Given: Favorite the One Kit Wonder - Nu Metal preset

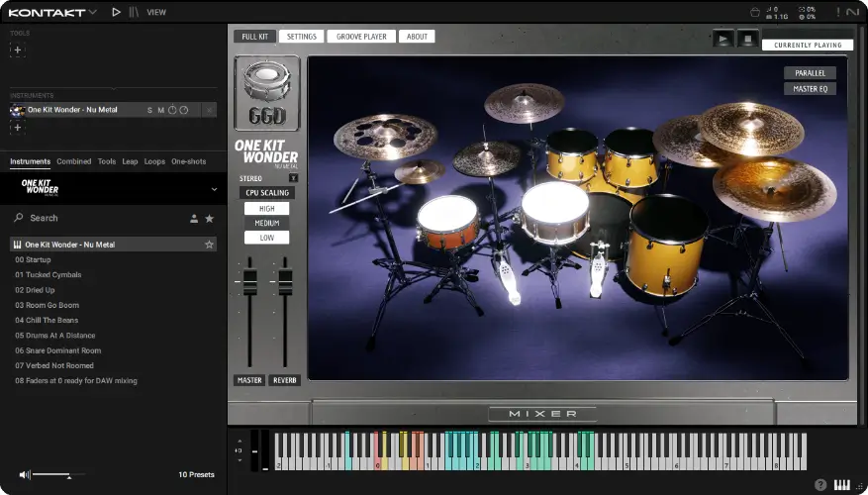Looking at the screenshot, I should tap(209, 245).
